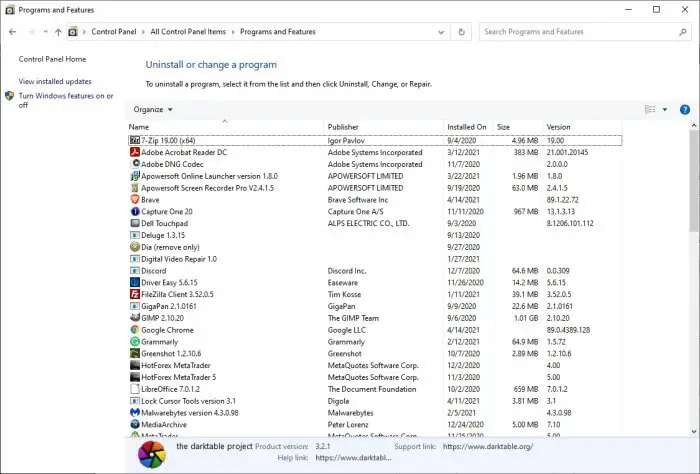Sort by the Publisher column header
This screenshot has height=474, width=700.
click(x=384, y=127)
